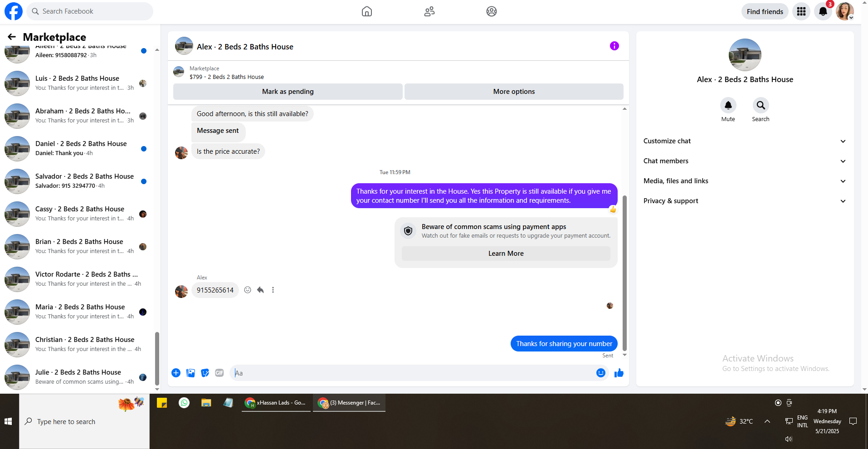Click the house thumbnail in chat header

[x=184, y=46]
